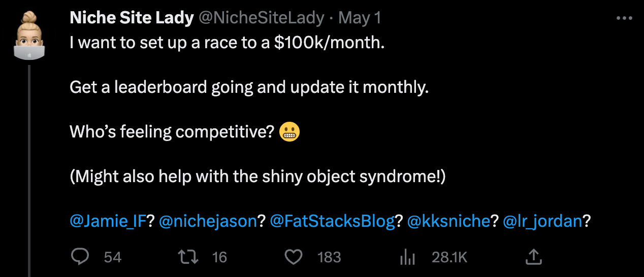Click the reply speech bubble icon
644x277 pixels.
pyautogui.click(x=80, y=257)
